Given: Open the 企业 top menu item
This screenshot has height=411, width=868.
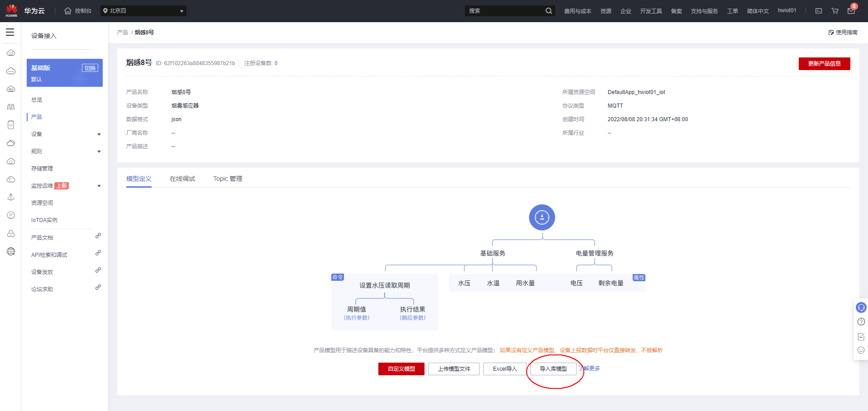Looking at the screenshot, I should pos(626,11).
